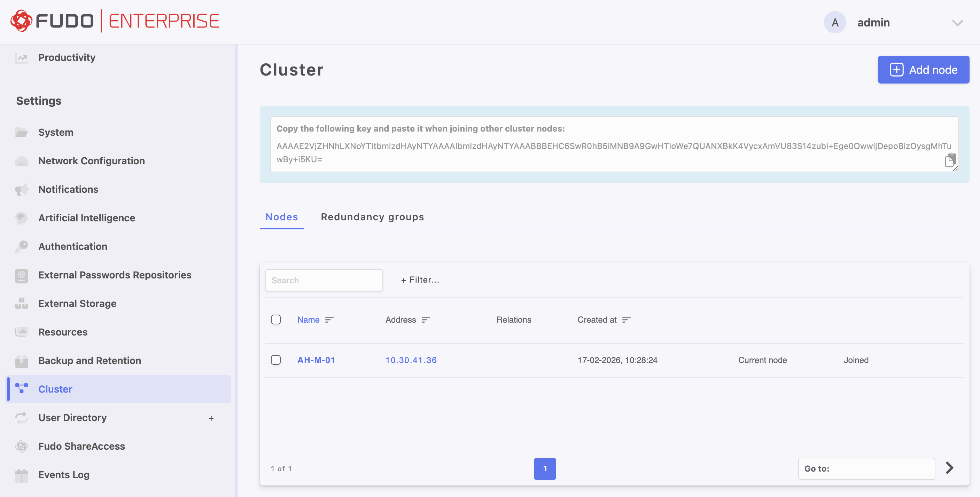Click the Notifications megaphone icon
The height and width of the screenshot is (497, 980).
[21, 190]
